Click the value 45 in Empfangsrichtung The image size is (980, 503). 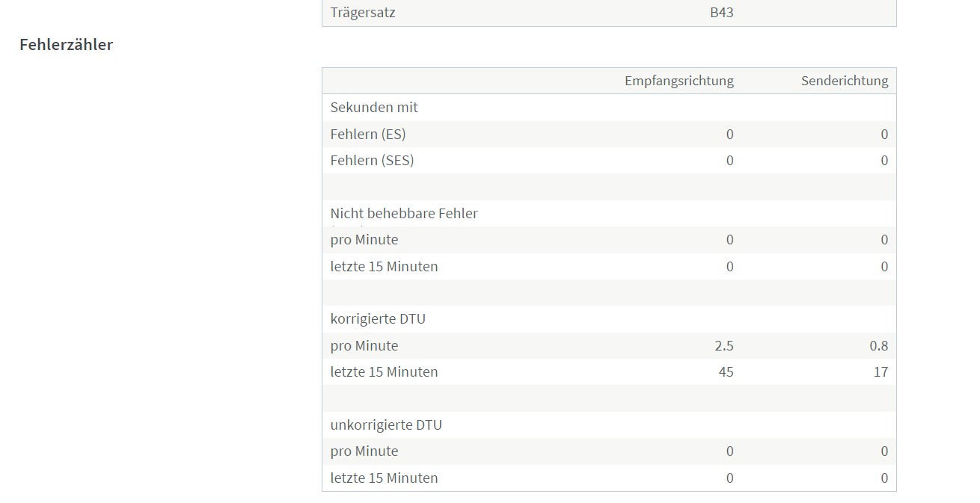(x=726, y=372)
